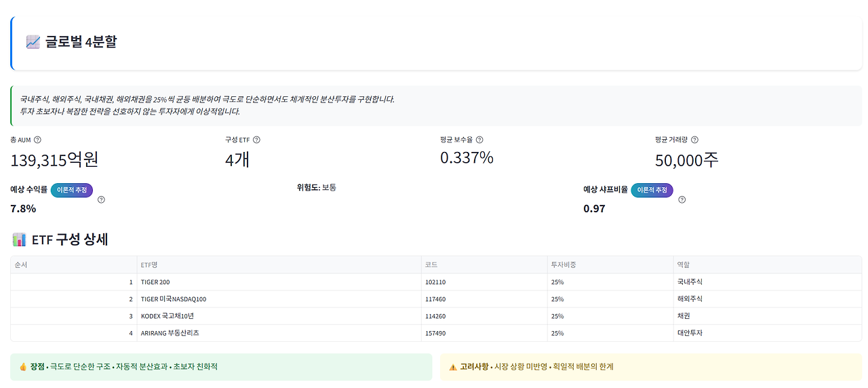868x388 pixels.
Task: Click the thumbs-up icon next to 장점
Action: tap(23, 366)
